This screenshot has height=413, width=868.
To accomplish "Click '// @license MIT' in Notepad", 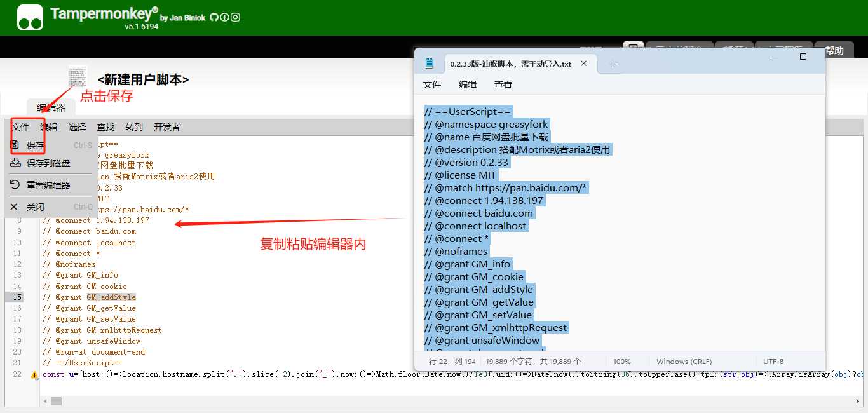I will 461,175.
